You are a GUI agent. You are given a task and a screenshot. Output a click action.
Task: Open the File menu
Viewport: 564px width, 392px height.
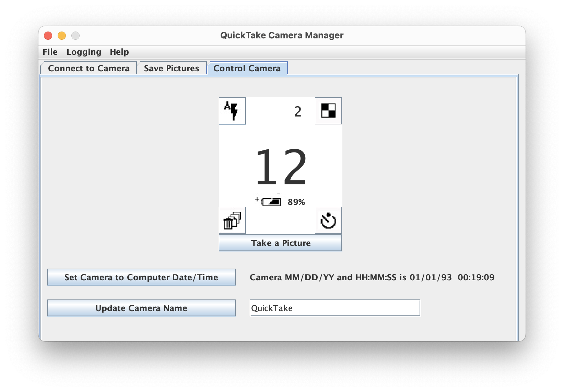tap(50, 52)
